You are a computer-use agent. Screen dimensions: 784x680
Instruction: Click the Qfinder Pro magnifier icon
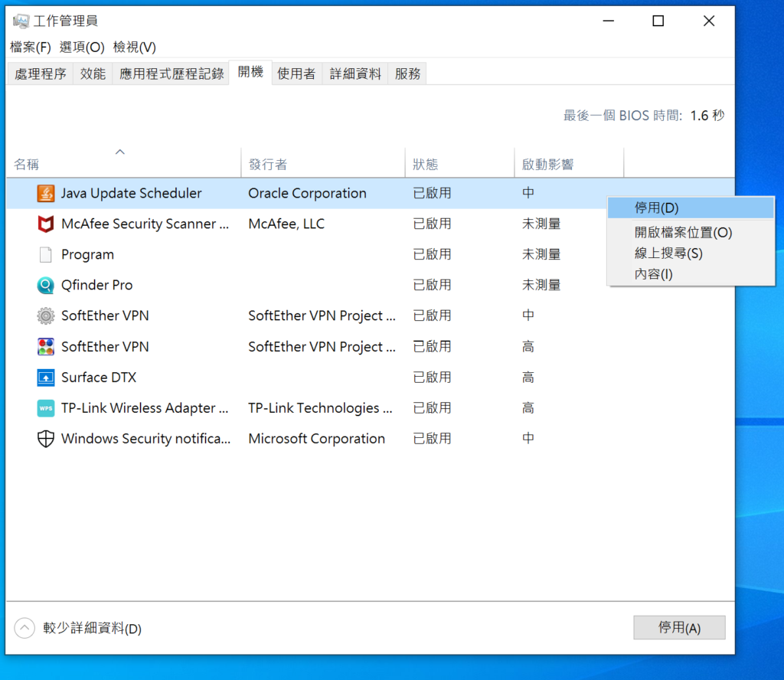point(45,286)
